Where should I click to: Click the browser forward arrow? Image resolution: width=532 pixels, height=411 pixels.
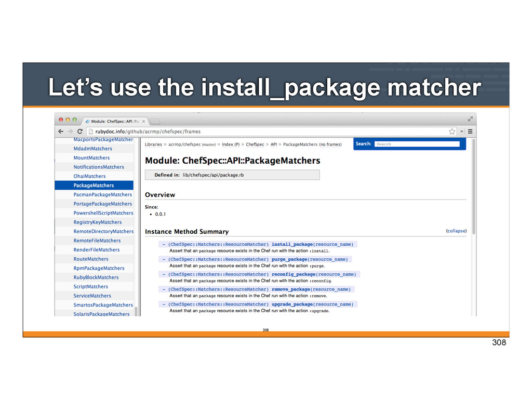click(70, 131)
